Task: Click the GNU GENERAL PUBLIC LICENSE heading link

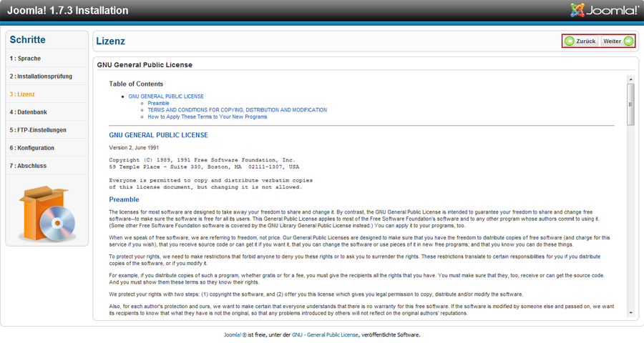Action: [159, 135]
